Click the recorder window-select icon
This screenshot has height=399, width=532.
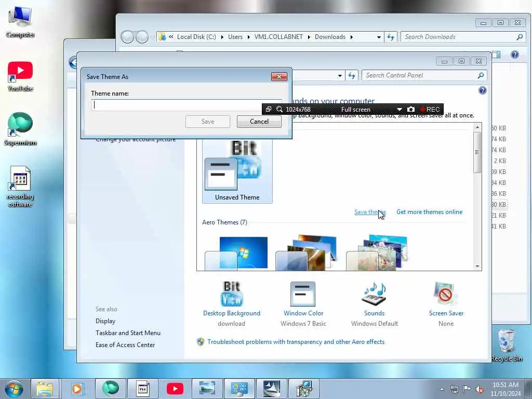point(269,109)
